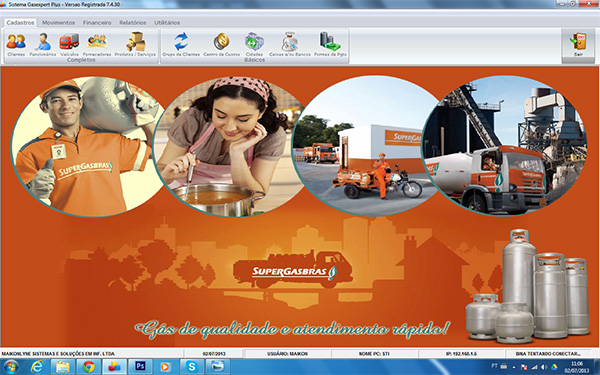Open the Veículos truck icon
600x375 pixels.
[x=69, y=44]
